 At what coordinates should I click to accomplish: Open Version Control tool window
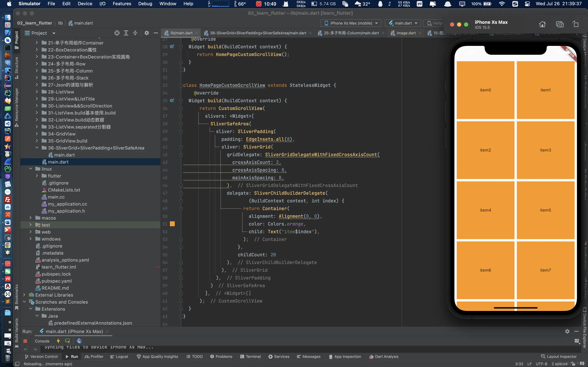[x=41, y=357]
